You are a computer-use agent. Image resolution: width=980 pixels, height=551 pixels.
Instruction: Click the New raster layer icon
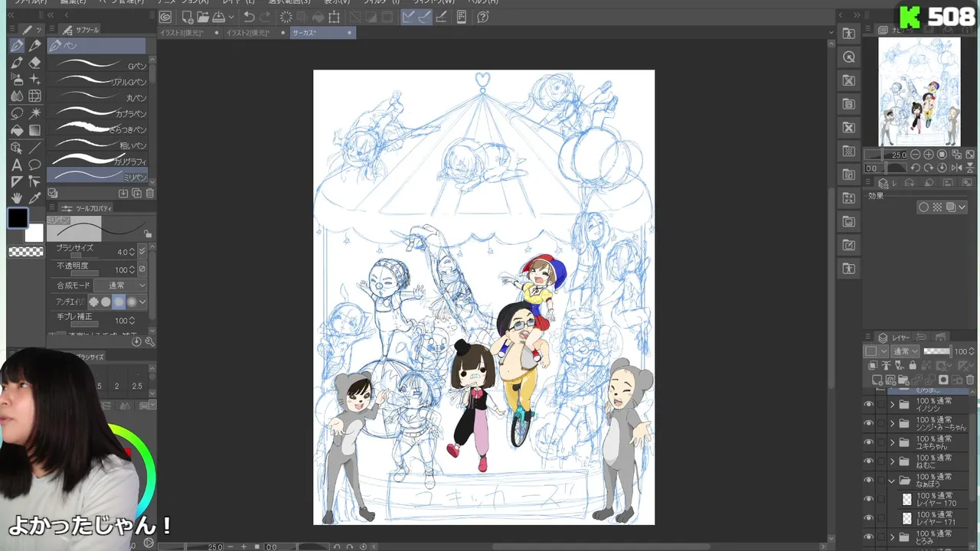point(877,380)
